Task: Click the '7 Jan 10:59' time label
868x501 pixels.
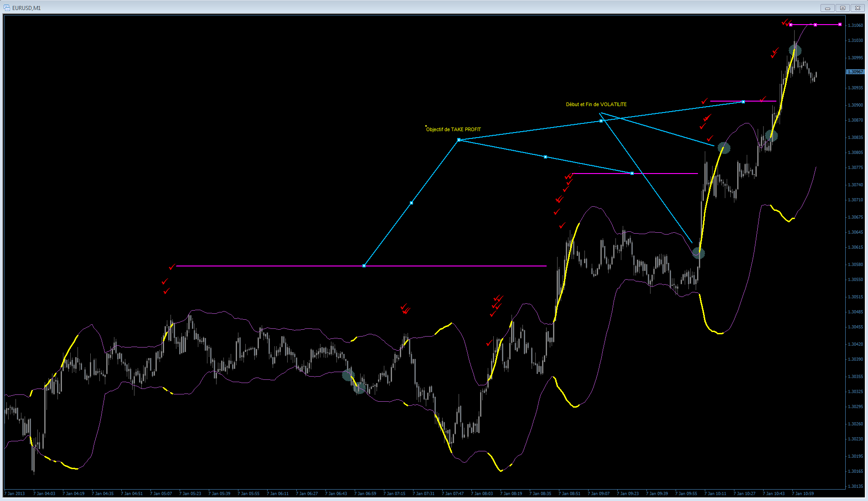Action: (x=803, y=494)
